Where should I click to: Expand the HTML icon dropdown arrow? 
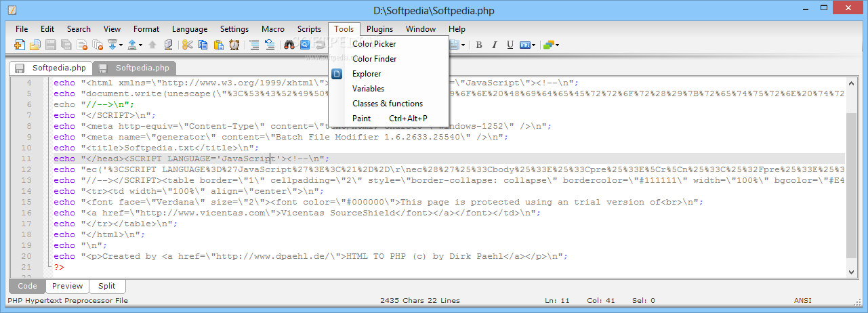point(534,45)
